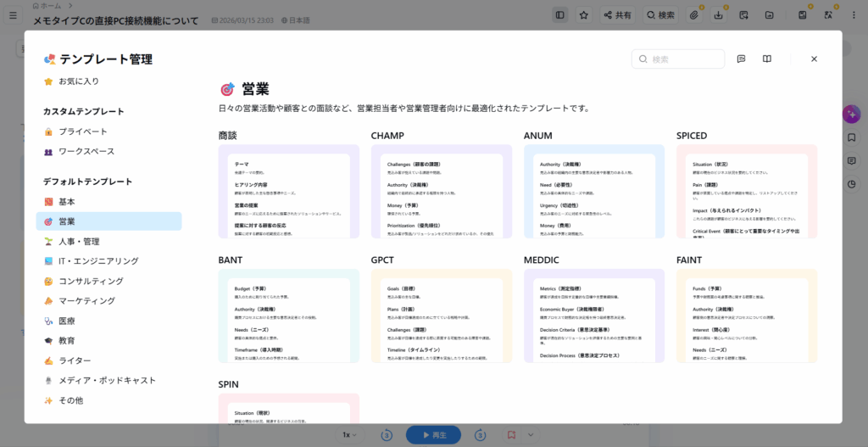Click the pie chart icon in right sidebar
The image size is (868, 447).
point(851,185)
